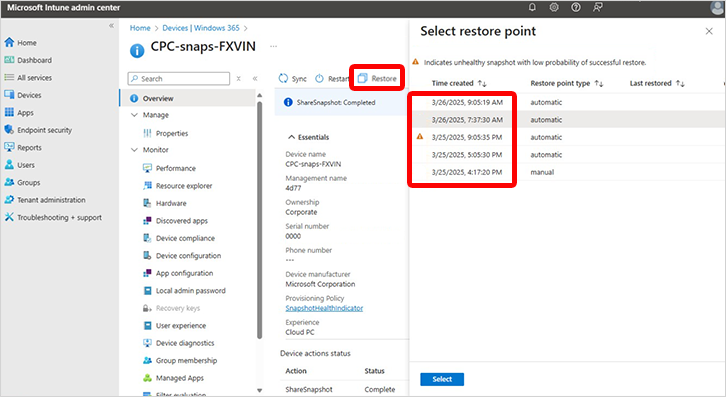The image size is (726, 397).
Task: Select restore point 3/25/2025, 9:05:35 PM
Action: [568, 137]
